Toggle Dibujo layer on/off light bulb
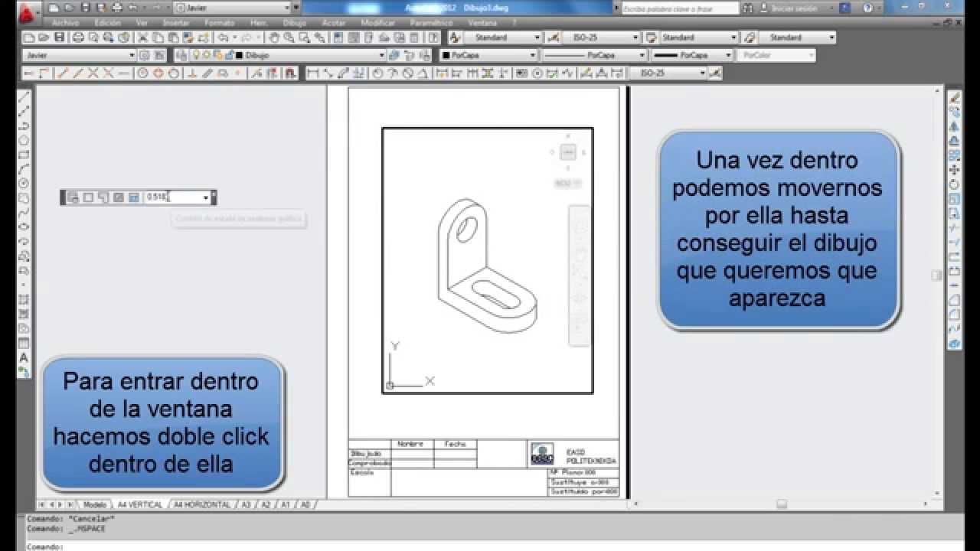Viewport: 980px width, 551px height. click(196, 55)
